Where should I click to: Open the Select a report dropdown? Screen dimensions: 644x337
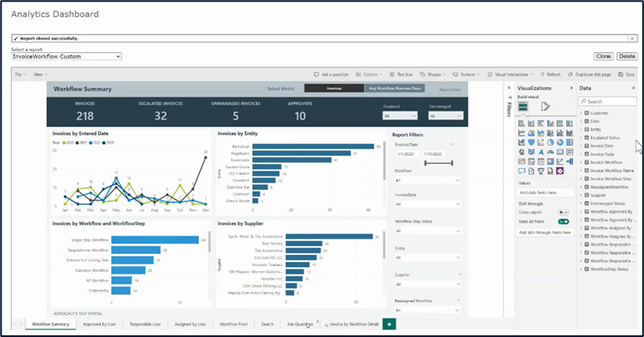click(66, 56)
